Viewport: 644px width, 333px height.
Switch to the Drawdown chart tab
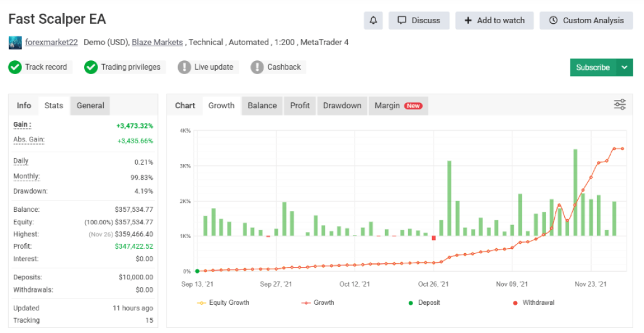pos(342,106)
